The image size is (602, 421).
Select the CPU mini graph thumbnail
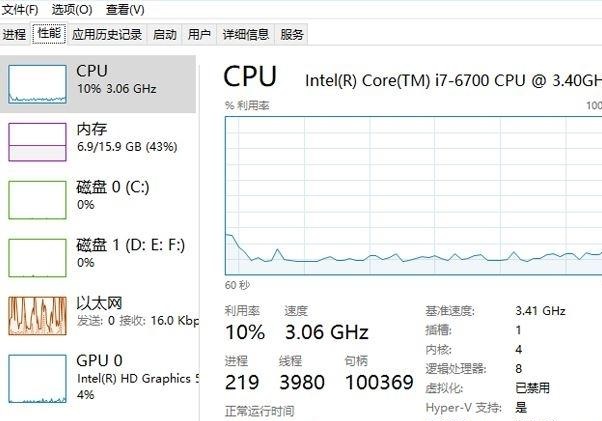(37, 84)
